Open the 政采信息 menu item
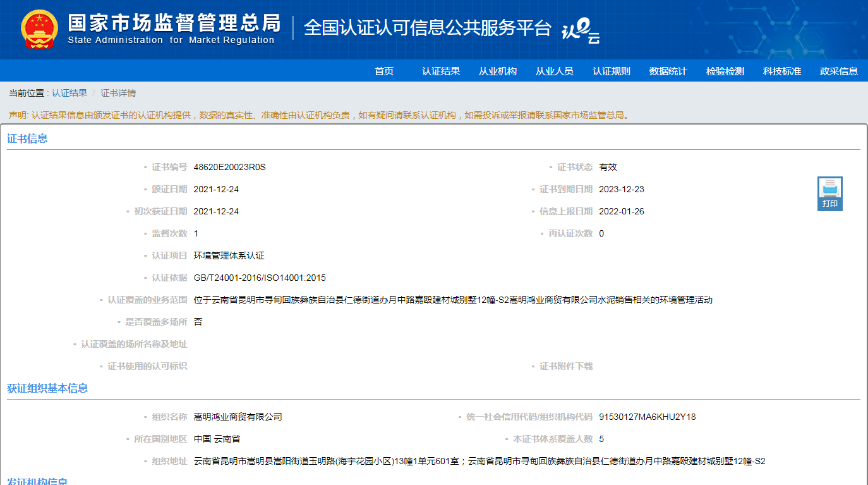 tap(839, 71)
